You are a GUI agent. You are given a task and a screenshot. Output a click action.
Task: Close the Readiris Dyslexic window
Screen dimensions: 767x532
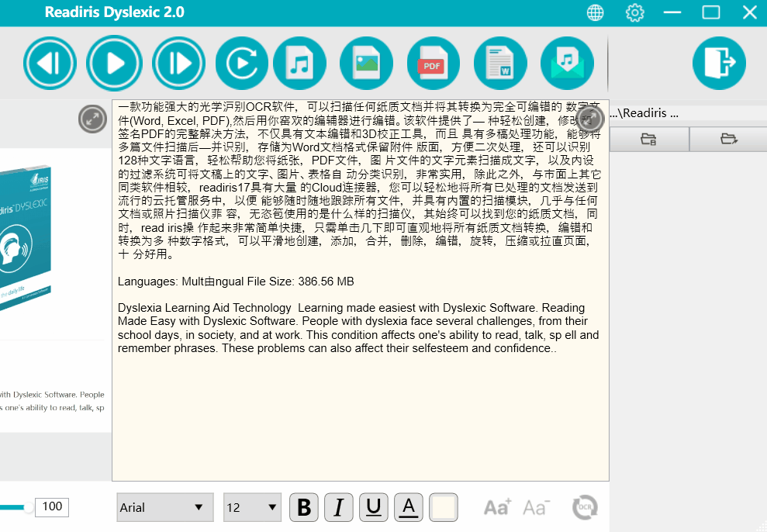[x=749, y=12]
